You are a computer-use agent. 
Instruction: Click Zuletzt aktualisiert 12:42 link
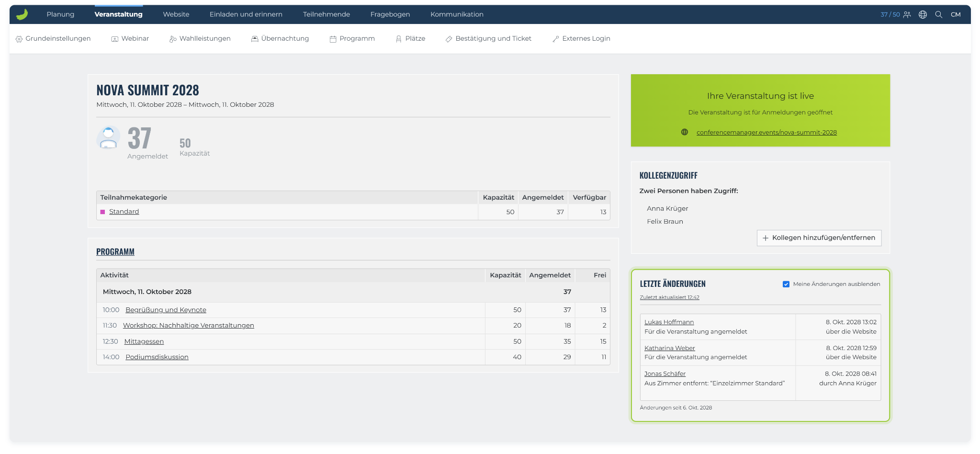(669, 297)
